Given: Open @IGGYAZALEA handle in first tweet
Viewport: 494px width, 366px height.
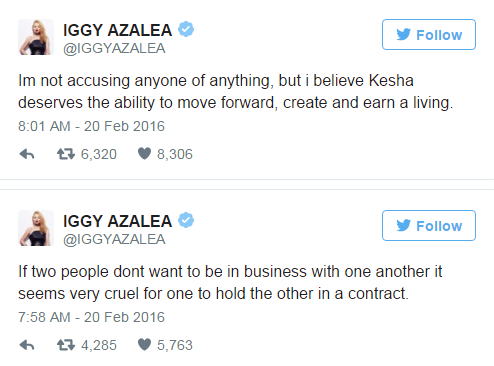Looking at the screenshot, I should (x=114, y=49).
